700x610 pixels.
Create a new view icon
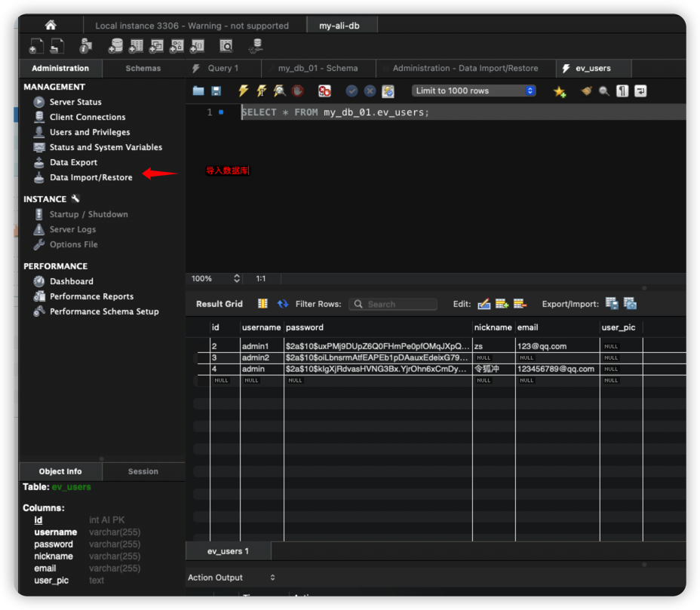(156, 45)
